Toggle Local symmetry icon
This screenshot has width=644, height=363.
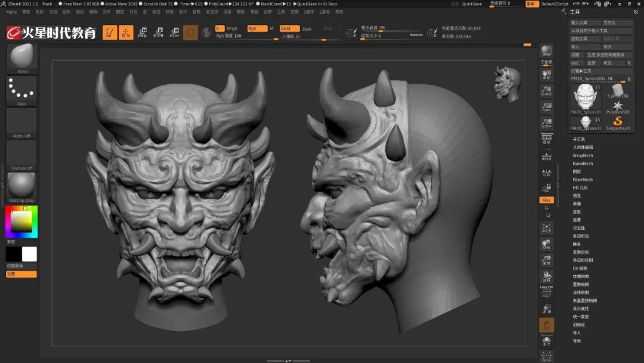pyautogui.click(x=546, y=173)
